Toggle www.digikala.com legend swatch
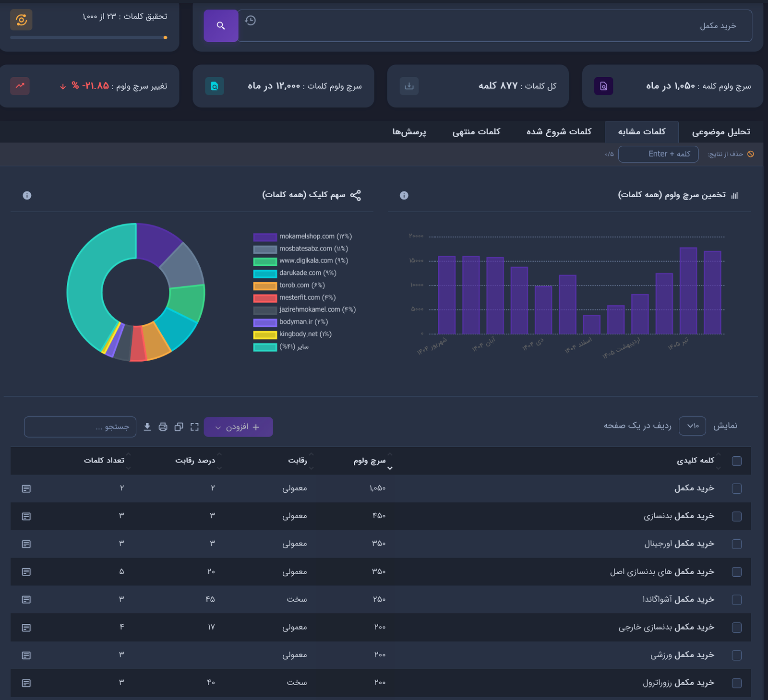This screenshot has height=700, width=768. point(265,261)
